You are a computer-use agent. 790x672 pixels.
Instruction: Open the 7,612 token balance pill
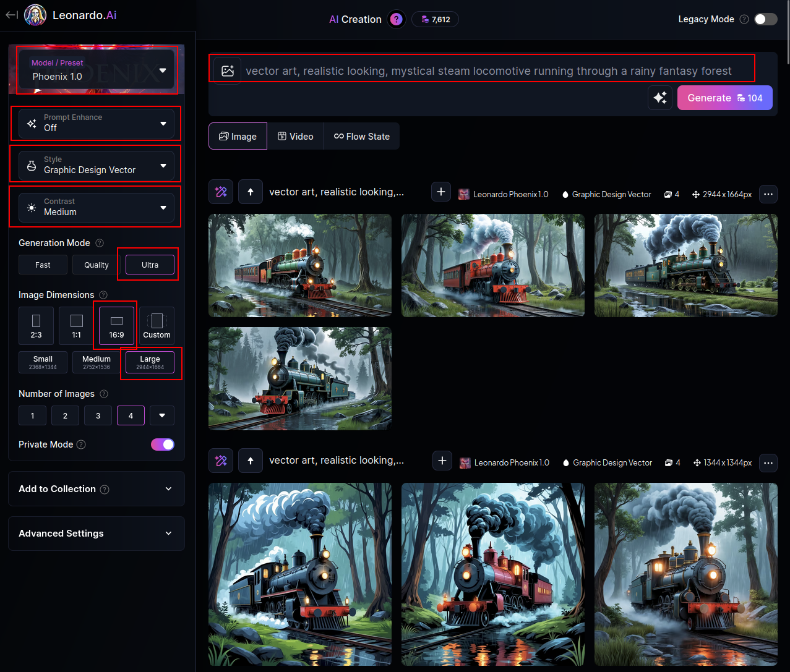436,19
